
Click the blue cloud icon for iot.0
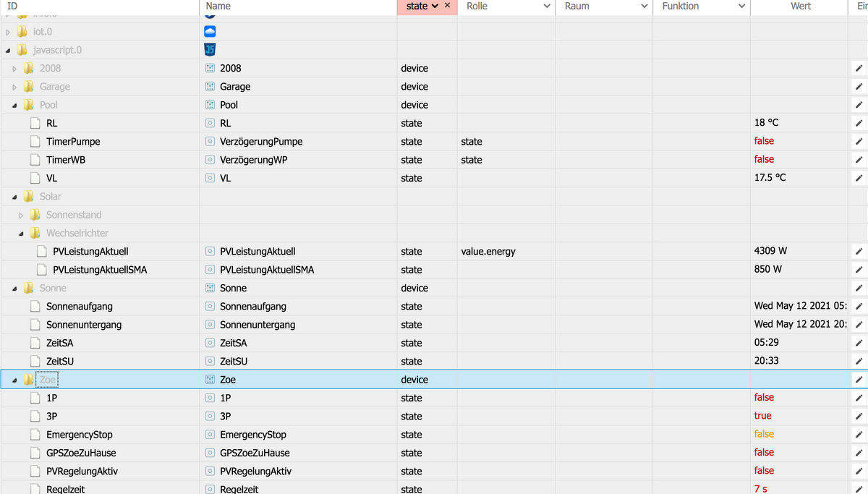(x=210, y=32)
